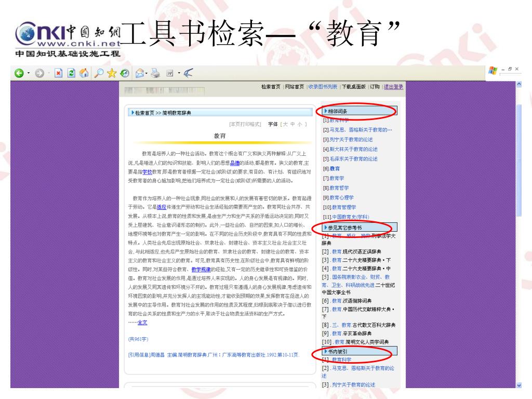The image size is (532, 399).
Task: Open 检索首页 in top navigation
Action: [x=271, y=87]
